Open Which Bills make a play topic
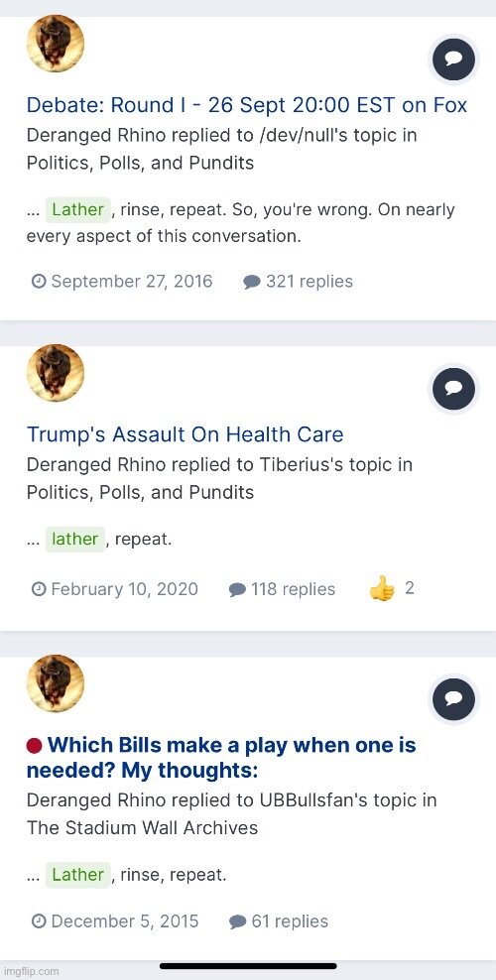Screen dimensions: 496x980 pyautogui.click(x=221, y=758)
